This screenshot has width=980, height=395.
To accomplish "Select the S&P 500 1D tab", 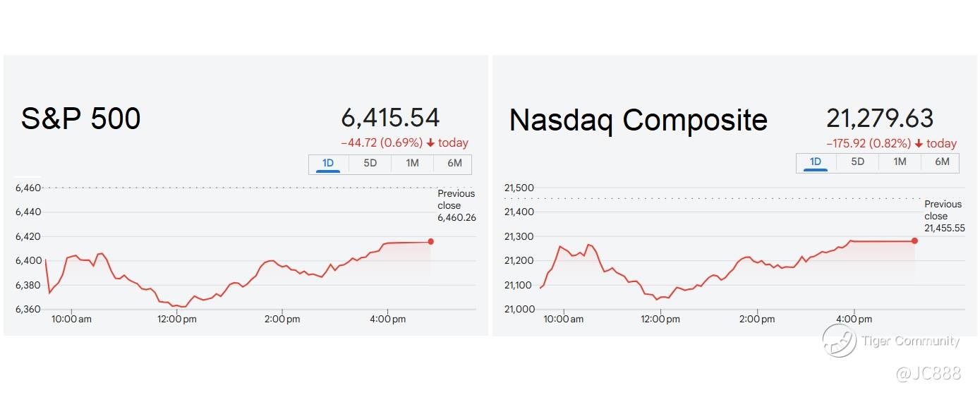I will (328, 164).
